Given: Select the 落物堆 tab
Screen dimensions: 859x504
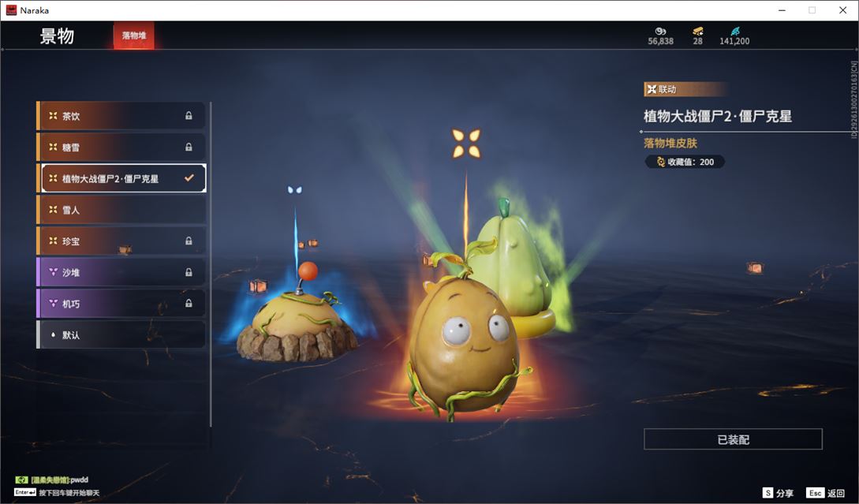Looking at the screenshot, I should 133,35.
